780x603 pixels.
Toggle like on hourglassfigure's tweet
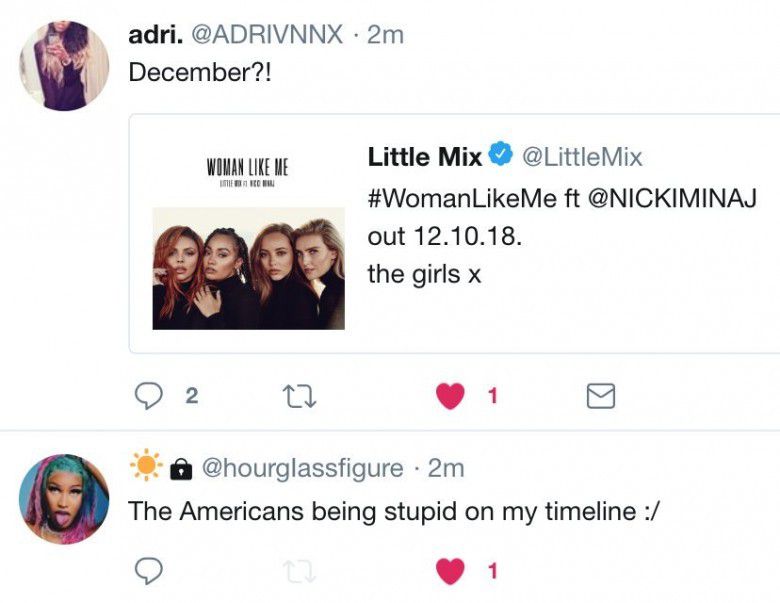(450, 571)
